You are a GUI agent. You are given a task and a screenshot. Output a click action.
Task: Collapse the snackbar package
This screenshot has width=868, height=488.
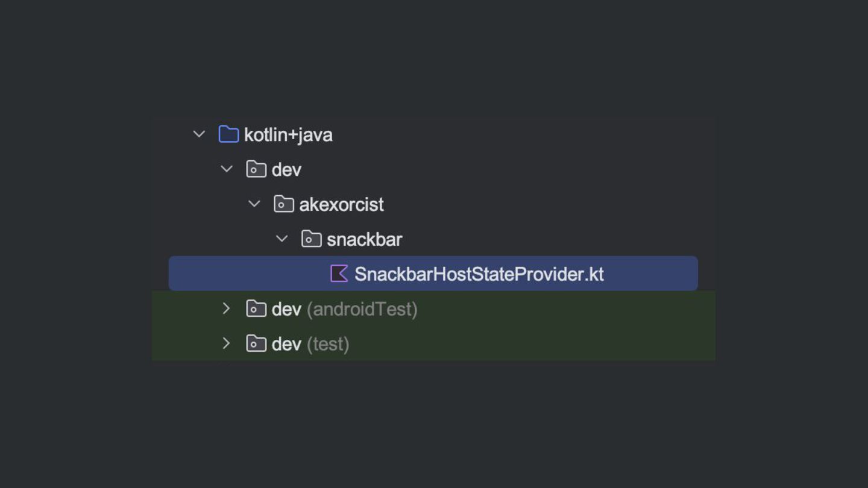[x=281, y=239]
